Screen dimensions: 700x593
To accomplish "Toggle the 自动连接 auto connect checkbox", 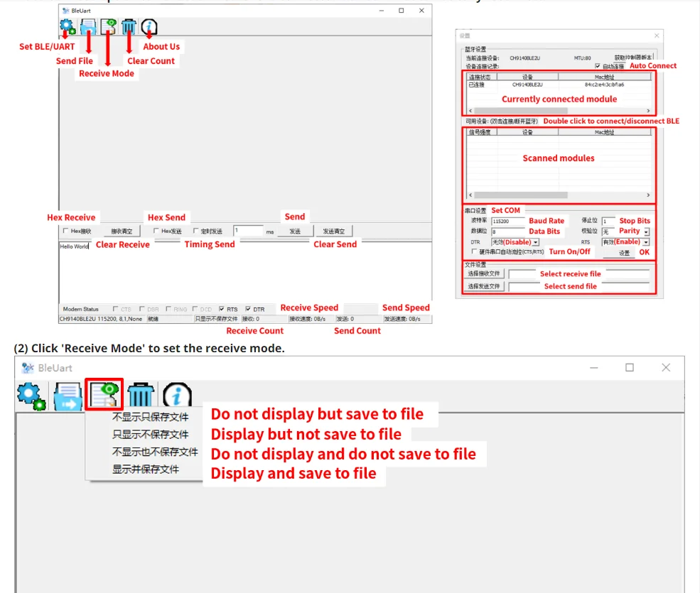I will pos(598,66).
